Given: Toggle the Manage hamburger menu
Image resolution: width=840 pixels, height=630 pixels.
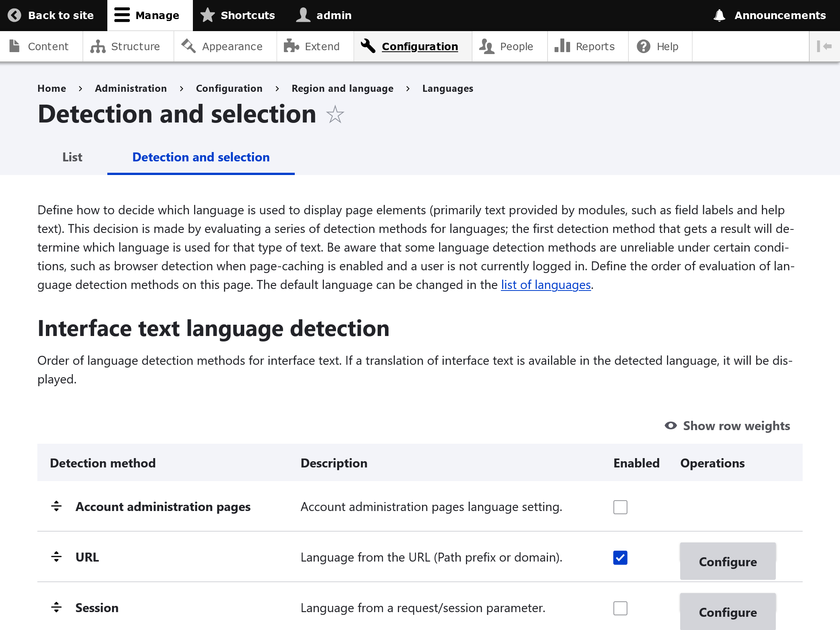Looking at the screenshot, I should [x=122, y=16].
